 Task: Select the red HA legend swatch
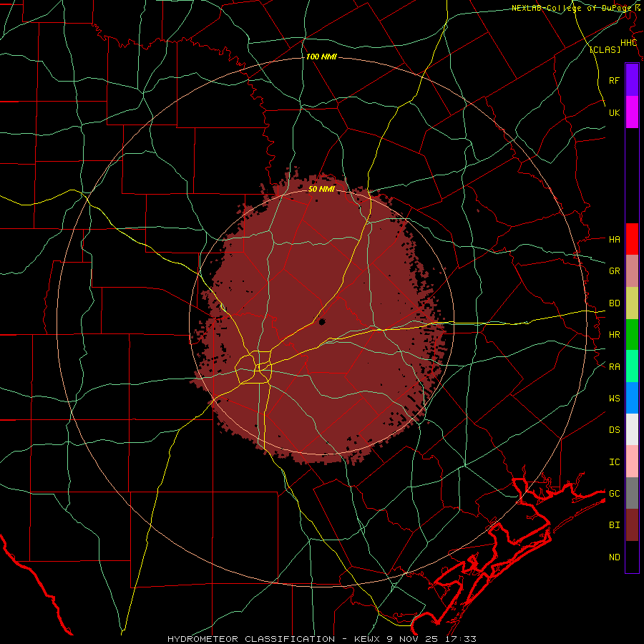click(632, 239)
